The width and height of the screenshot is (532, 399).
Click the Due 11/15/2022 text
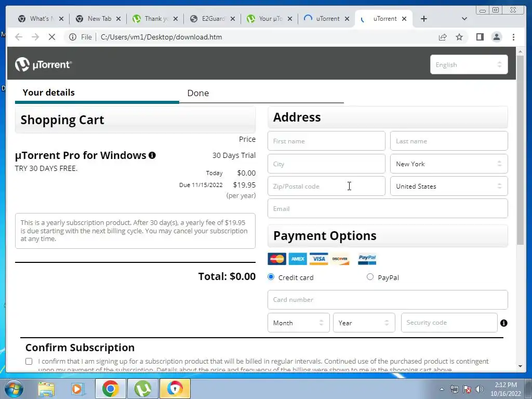click(201, 185)
